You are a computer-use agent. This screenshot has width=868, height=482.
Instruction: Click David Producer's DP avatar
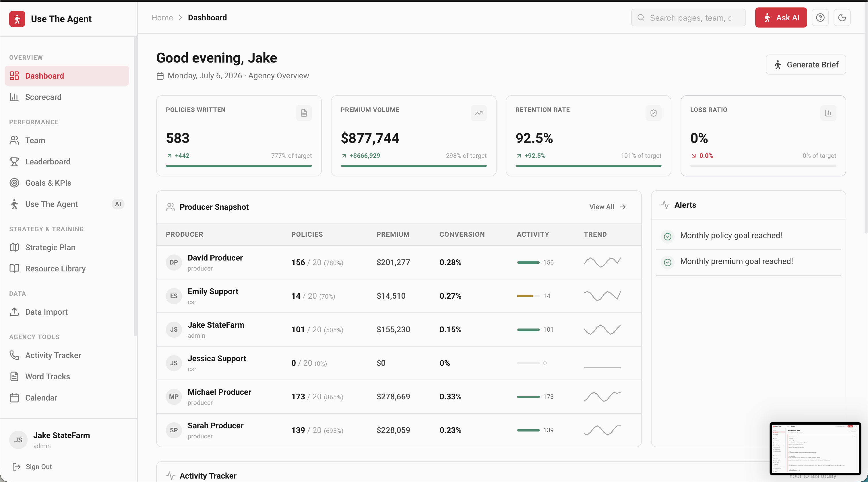pyautogui.click(x=174, y=263)
